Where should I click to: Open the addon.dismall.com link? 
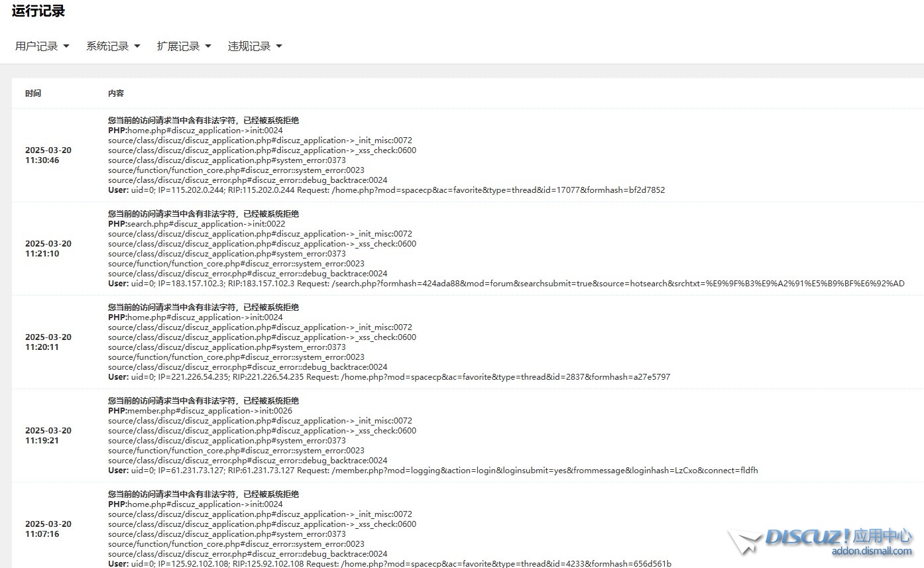pyautogui.click(x=871, y=551)
